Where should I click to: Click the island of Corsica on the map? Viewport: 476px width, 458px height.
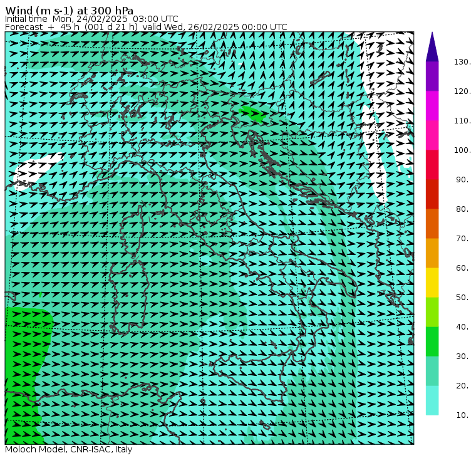tap(133, 231)
